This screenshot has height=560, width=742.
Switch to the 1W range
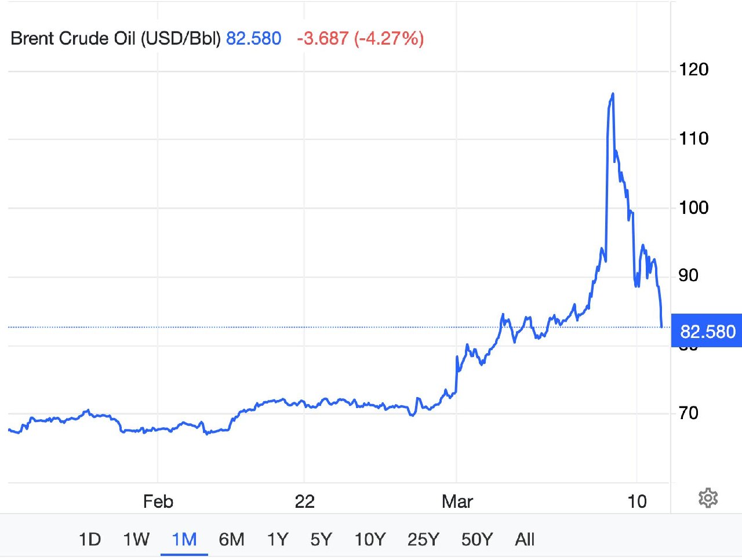pyautogui.click(x=136, y=540)
